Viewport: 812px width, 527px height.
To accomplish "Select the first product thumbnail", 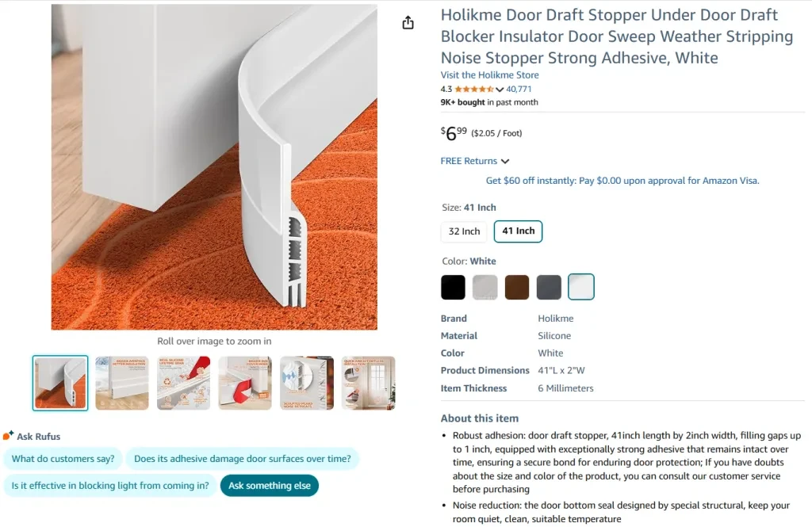I will [x=60, y=383].
